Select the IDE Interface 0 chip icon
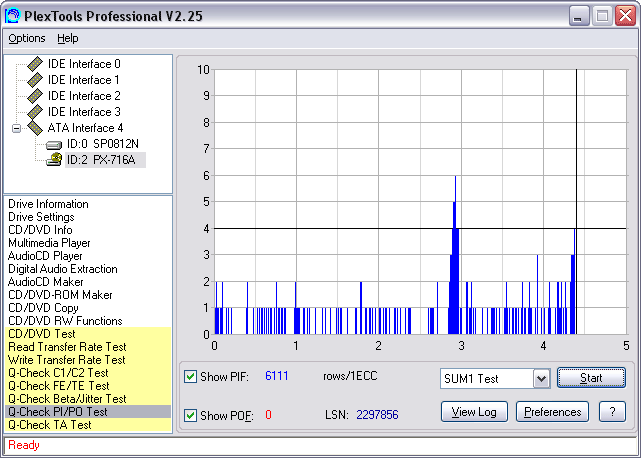Screen dimensions: 641x458 (35, 64)
